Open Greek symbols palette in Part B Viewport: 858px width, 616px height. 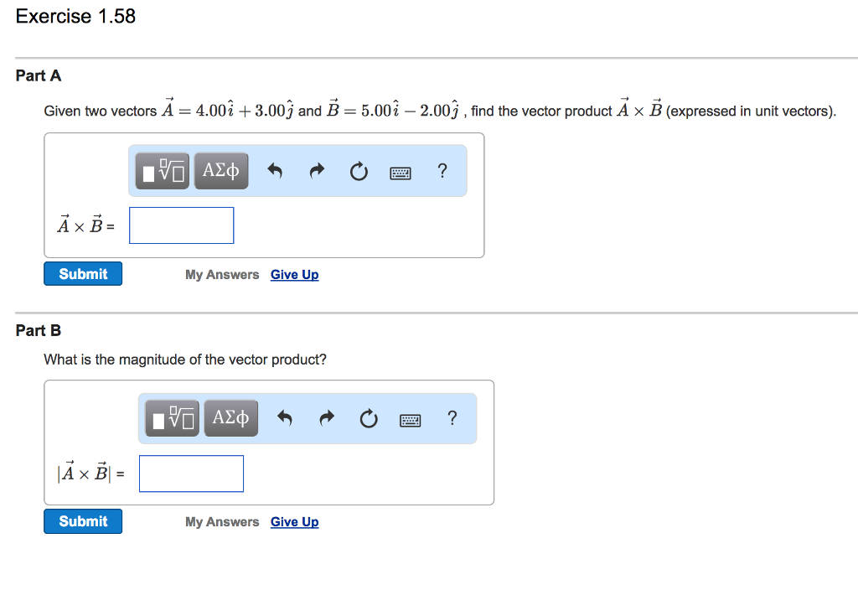point(231,418)
